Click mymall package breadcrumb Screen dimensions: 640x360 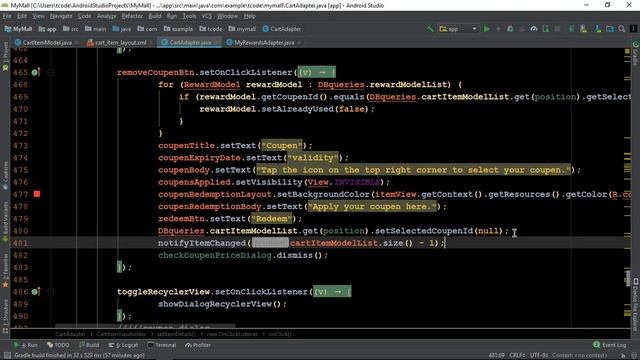point(242,29)
